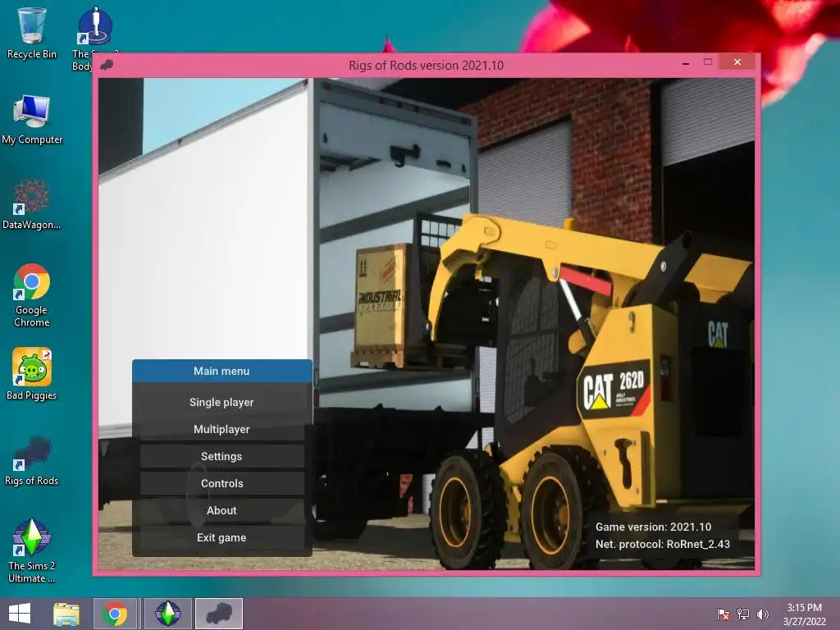Close the Rigs of Rods window
Image resolution: width=840 pixels, height=630 pixels.
point(737,62)
